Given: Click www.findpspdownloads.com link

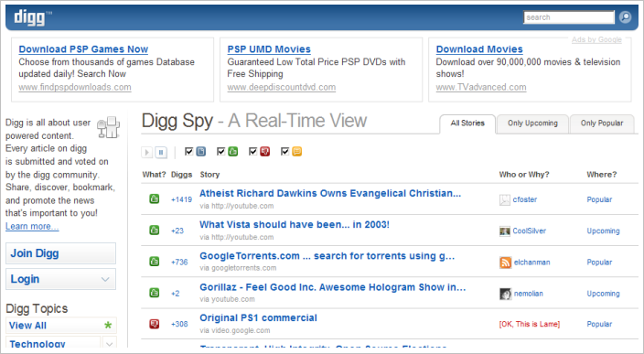Looking at the screenshot, I should [75, 87].
